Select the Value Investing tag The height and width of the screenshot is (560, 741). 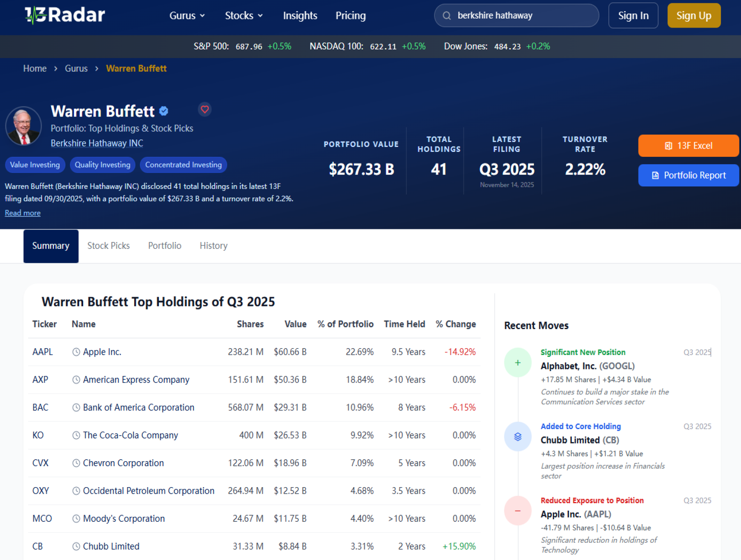(35, 165)
